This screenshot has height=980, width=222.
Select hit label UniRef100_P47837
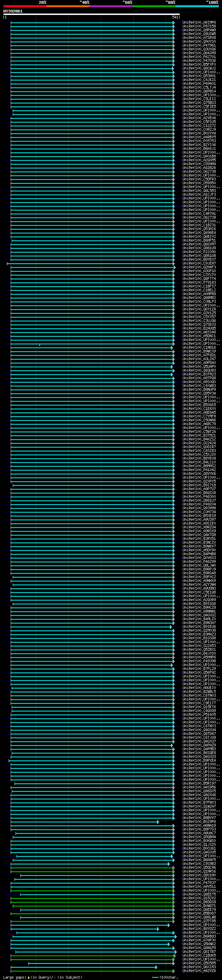(x=199, y=883)
